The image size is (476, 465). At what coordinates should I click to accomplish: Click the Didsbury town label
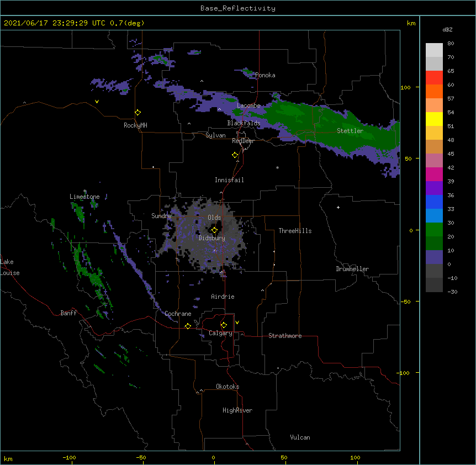tap(211, 238)
